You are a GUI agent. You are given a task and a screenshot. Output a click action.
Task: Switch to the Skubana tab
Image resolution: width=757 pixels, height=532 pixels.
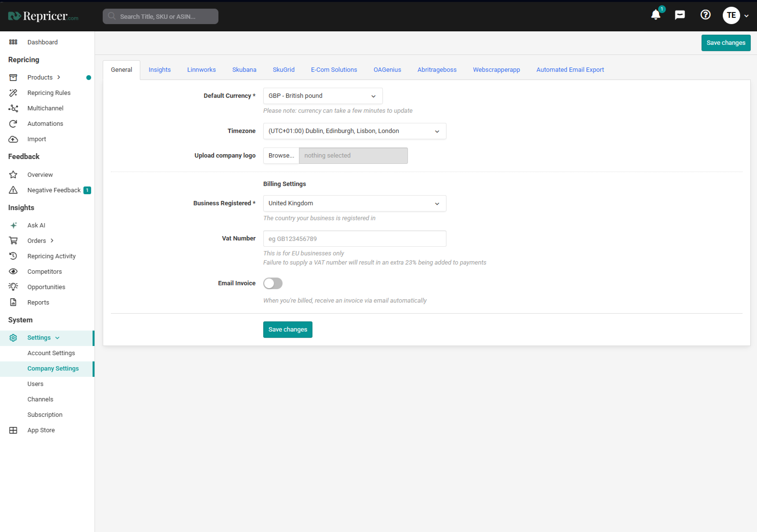click(244, 70)
